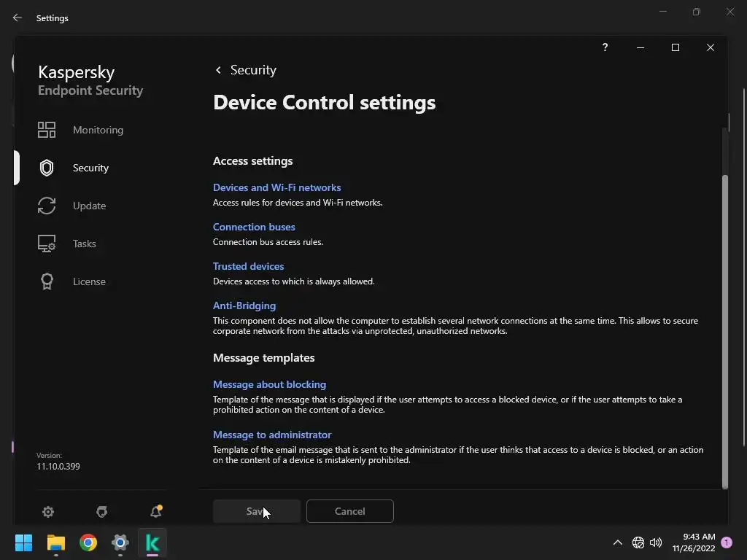Open the Monitoring dashboard icon

click(47, 130)
